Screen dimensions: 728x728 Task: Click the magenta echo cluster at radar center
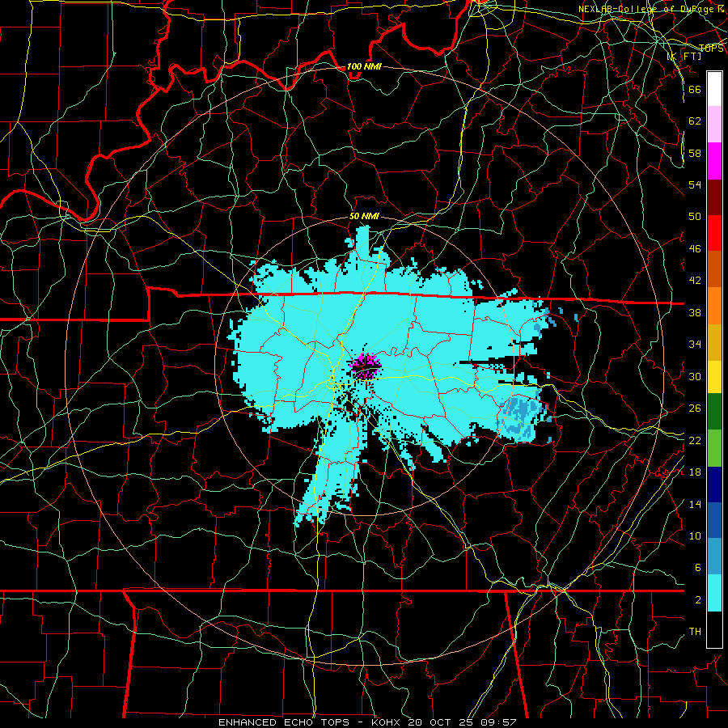tap(366, 366)
